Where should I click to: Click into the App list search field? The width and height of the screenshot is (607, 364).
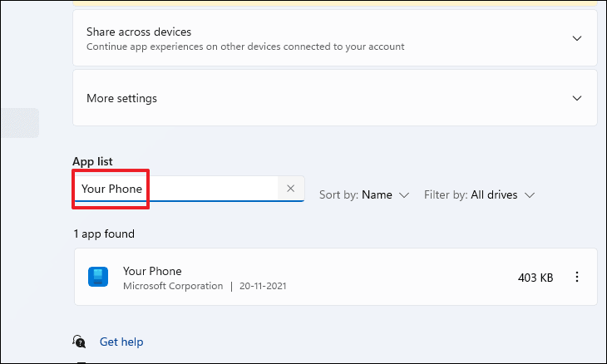pyautogui.click(x=188, y=189)
